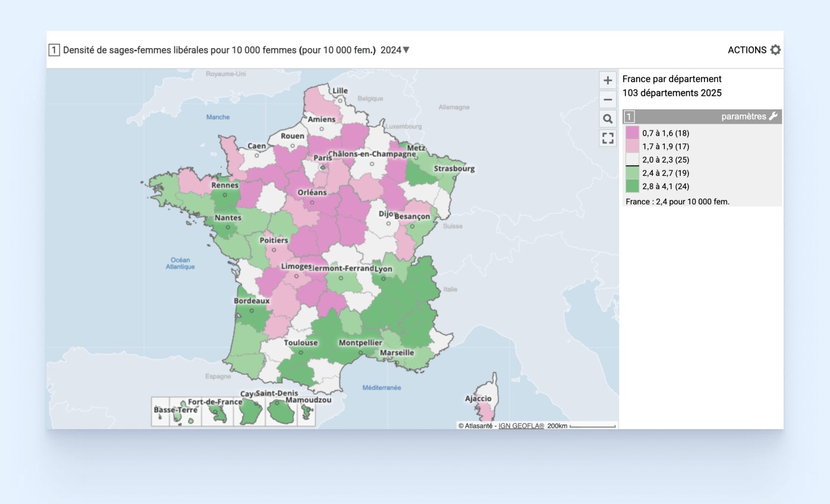Select the 2,8 à 4,1 legend swatch
The height and width of the screenshot is (504, 830).
[x=632, y=186]
